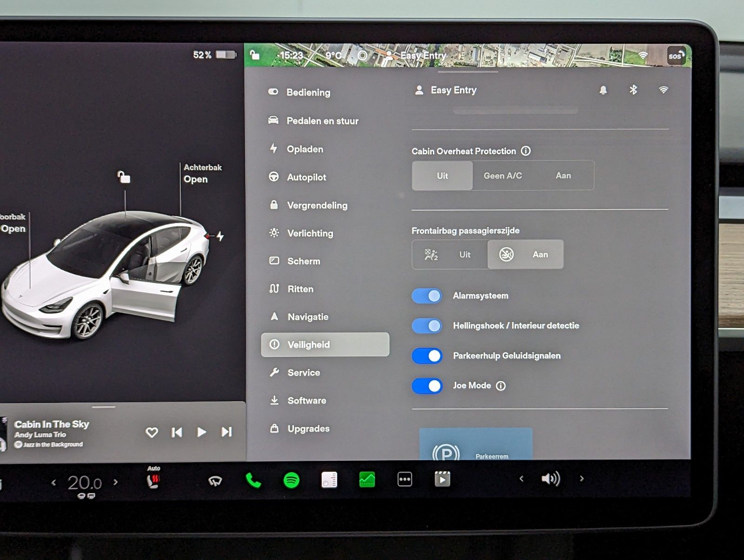Launch the Spotify app
744x560 pixels.
click(x=292, y=480)
